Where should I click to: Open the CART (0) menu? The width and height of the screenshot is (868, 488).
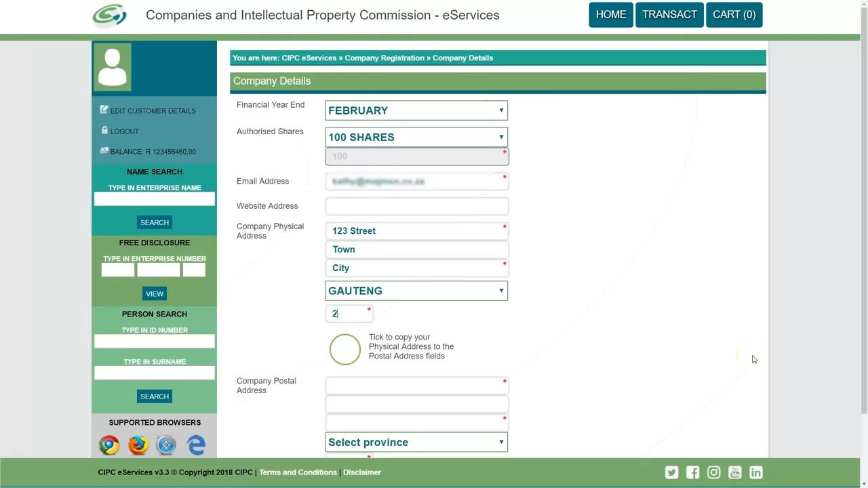click(x=734, y=15)
